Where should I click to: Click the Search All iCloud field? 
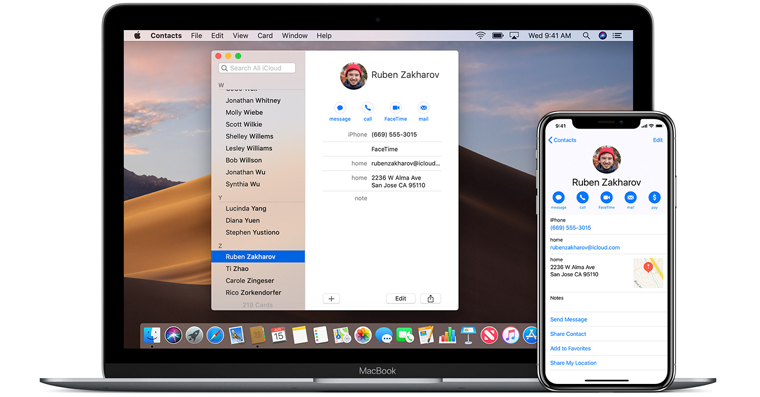tap(257, 68)
